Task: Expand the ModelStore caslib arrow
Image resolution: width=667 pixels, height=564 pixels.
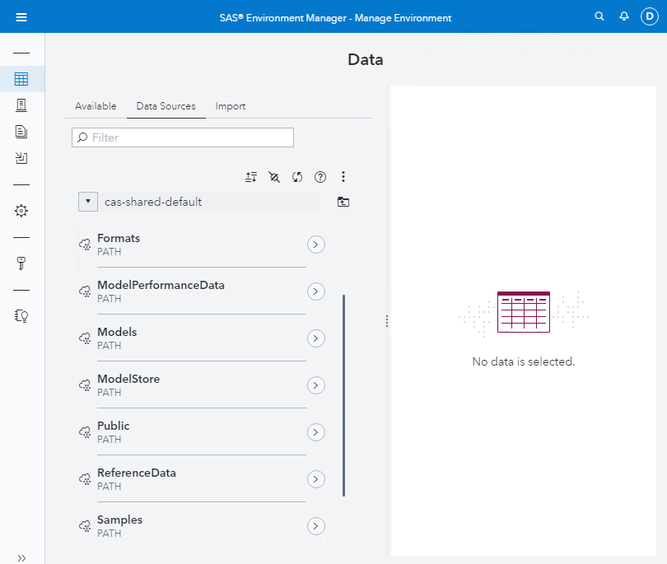Action: click(x=316, y=385)
